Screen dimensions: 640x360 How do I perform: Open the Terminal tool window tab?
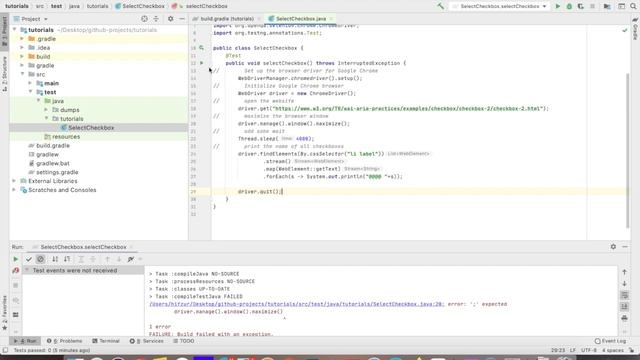pos(106,341)
